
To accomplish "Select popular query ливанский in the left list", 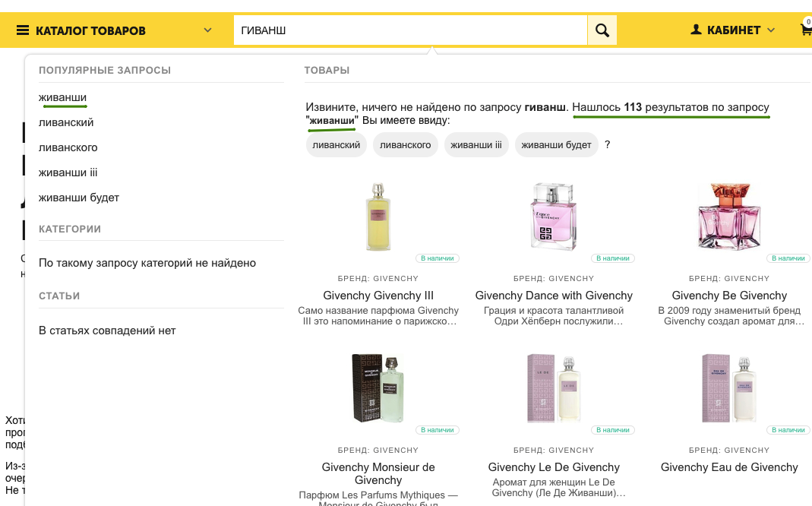I will [66, 123].
